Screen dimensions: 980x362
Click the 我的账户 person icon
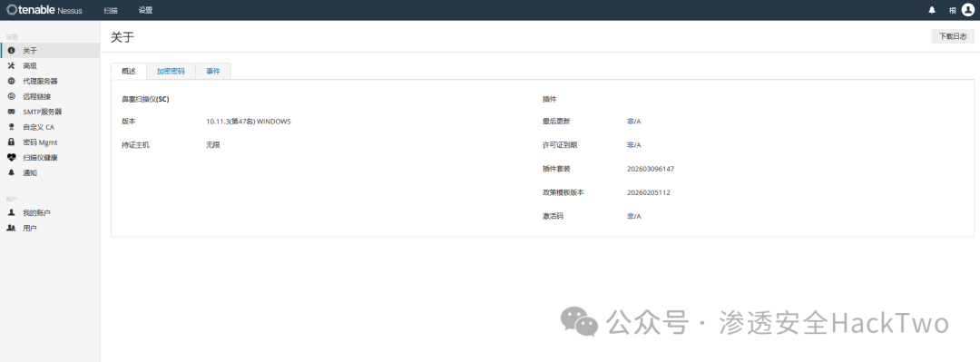click(11, 212)
